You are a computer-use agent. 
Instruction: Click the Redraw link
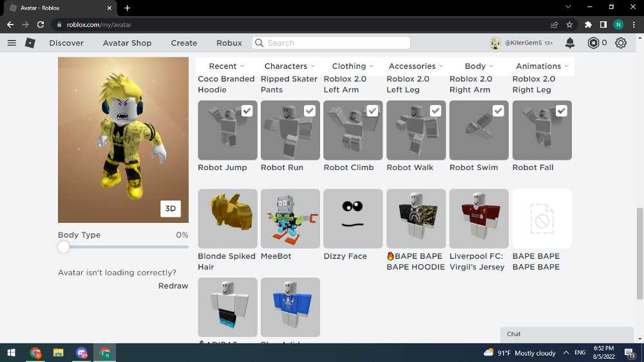click(x=173, y=286)
